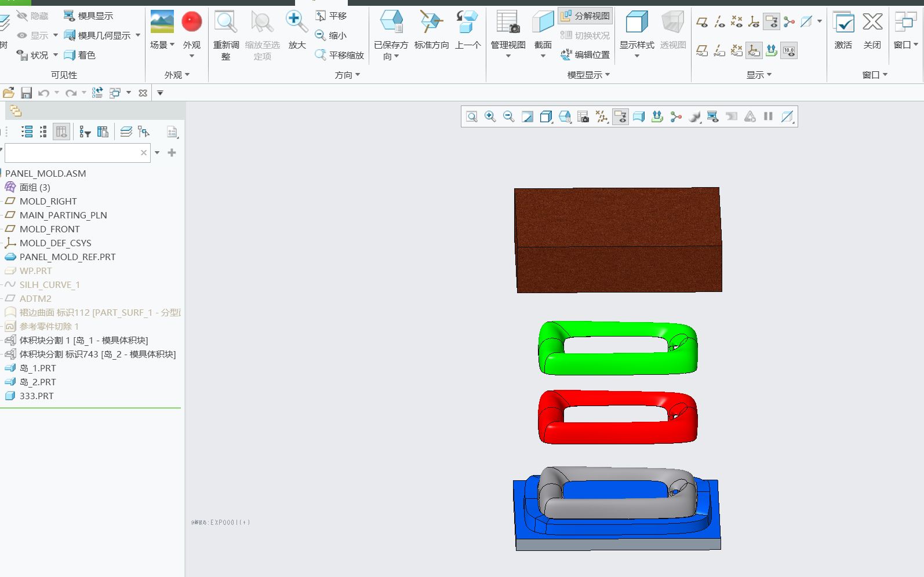Click the plus button beside the search field

172,153
